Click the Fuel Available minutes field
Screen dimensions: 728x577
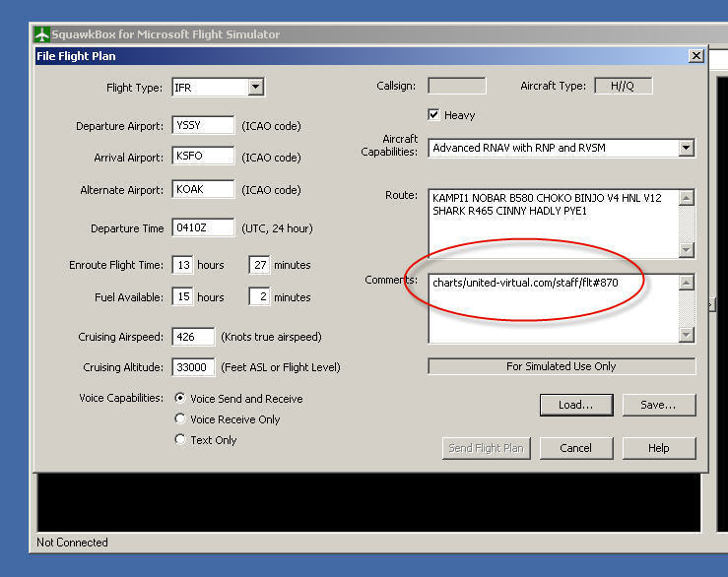coord(259,296)
